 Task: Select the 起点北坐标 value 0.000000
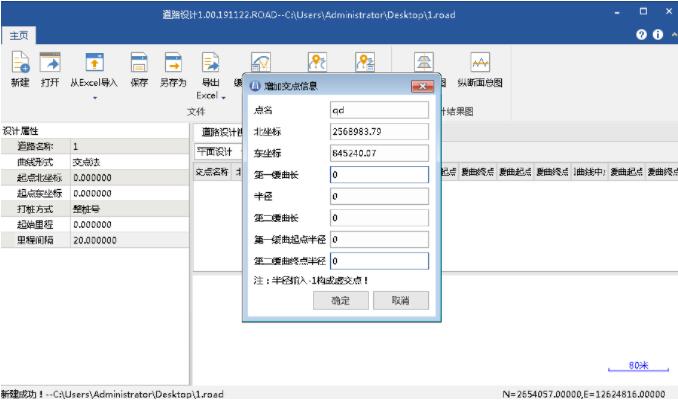click(129, 178)
